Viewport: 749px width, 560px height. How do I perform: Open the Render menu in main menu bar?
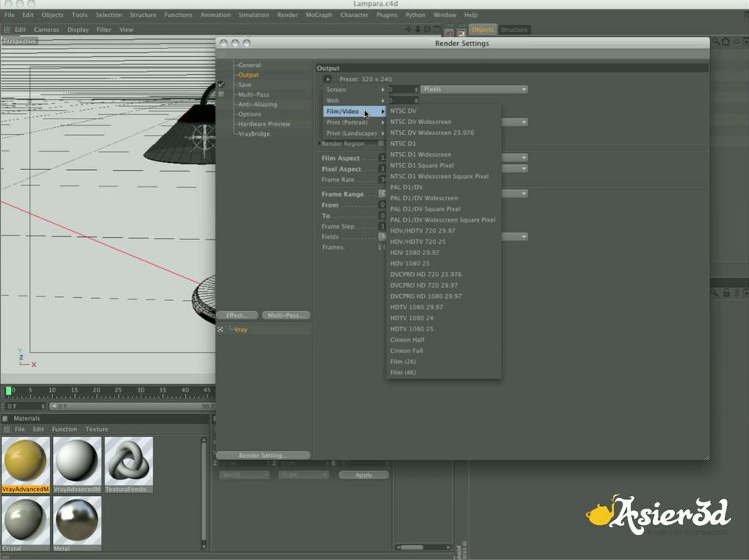(287, 15)
